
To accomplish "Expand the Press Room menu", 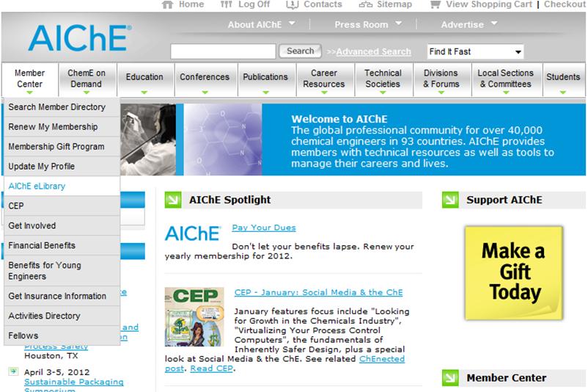I will coord(368,24).
